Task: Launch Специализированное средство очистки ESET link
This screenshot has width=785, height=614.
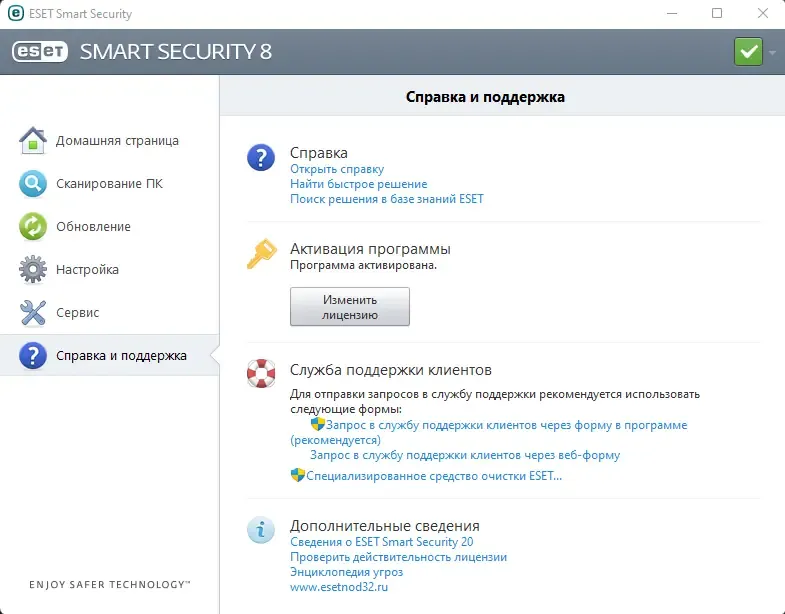Action: (x=434, y=476)
